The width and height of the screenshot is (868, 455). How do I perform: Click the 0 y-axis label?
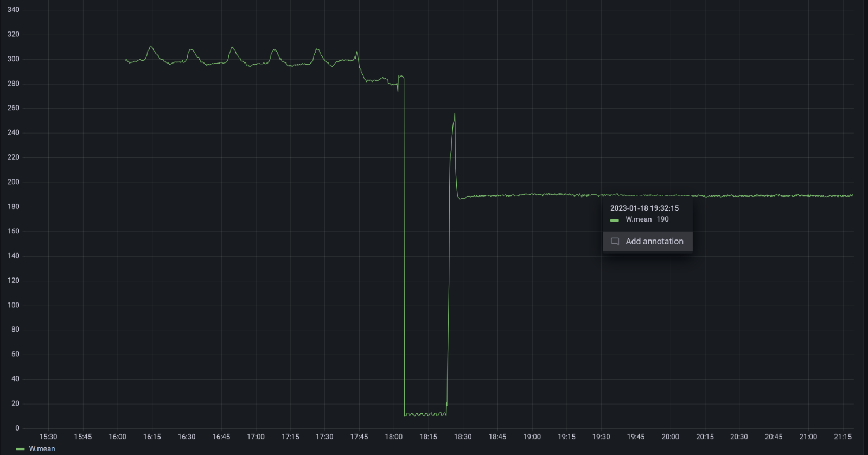coord(17,428)
